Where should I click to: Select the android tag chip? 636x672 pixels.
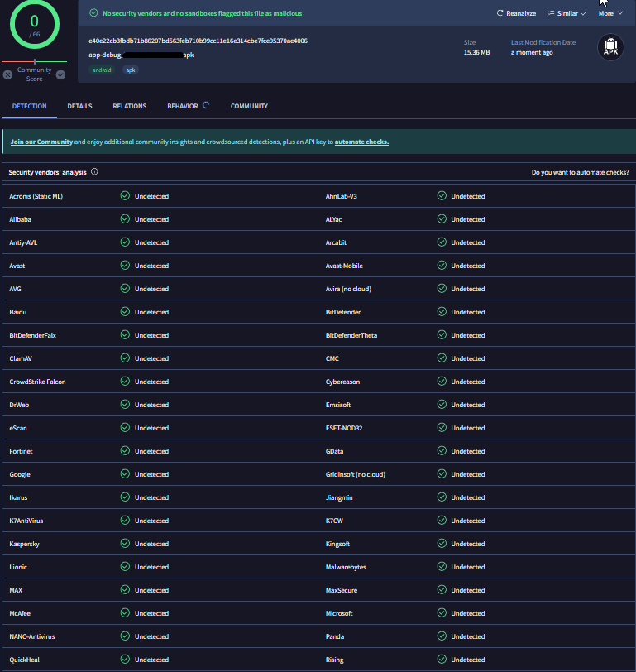[102, 70]
